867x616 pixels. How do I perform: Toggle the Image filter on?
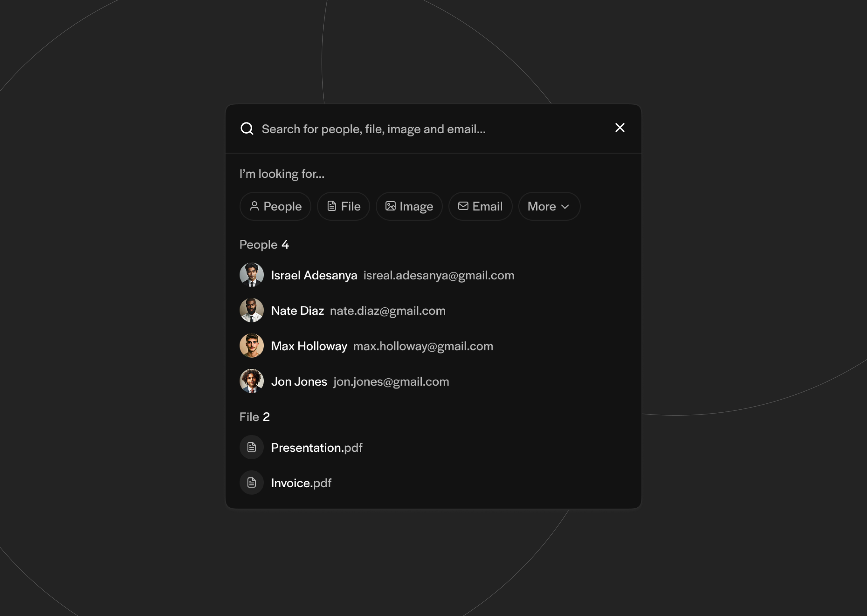[409, 206]
